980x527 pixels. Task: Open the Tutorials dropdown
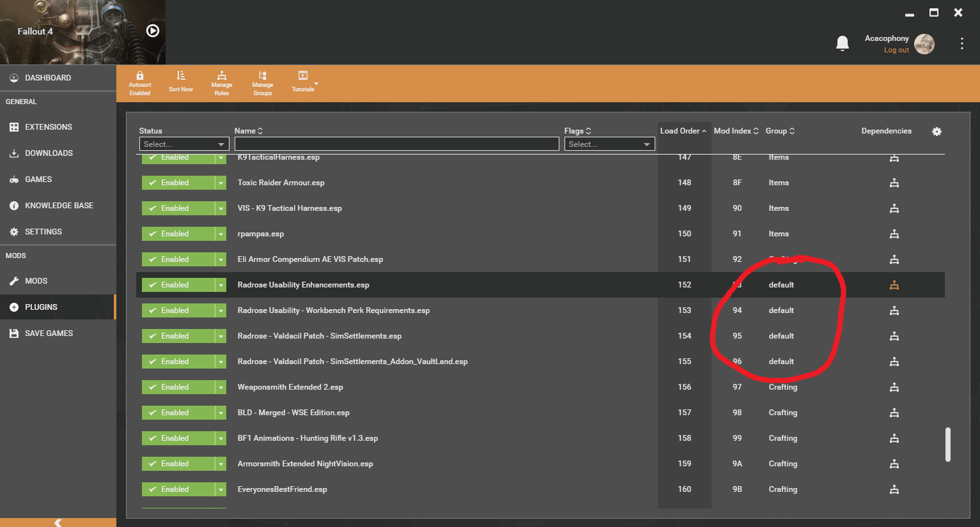point(304,83)
